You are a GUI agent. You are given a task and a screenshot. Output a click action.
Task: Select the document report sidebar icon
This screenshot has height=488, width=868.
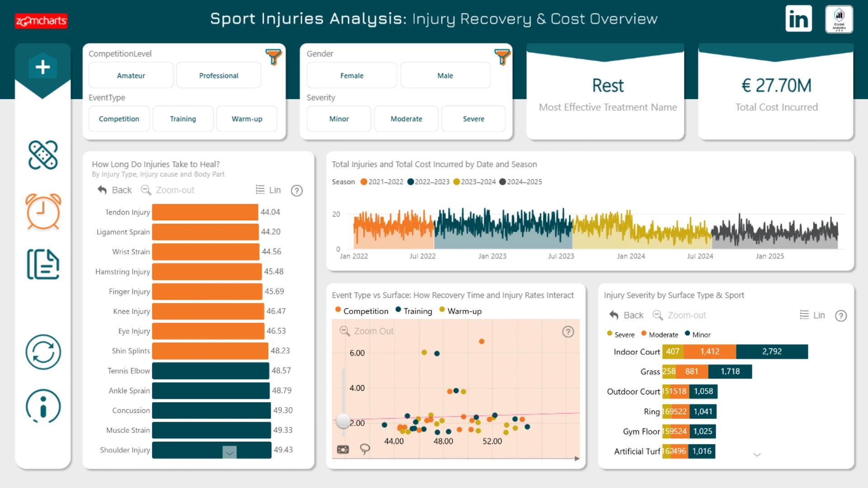tap(43, 264)
